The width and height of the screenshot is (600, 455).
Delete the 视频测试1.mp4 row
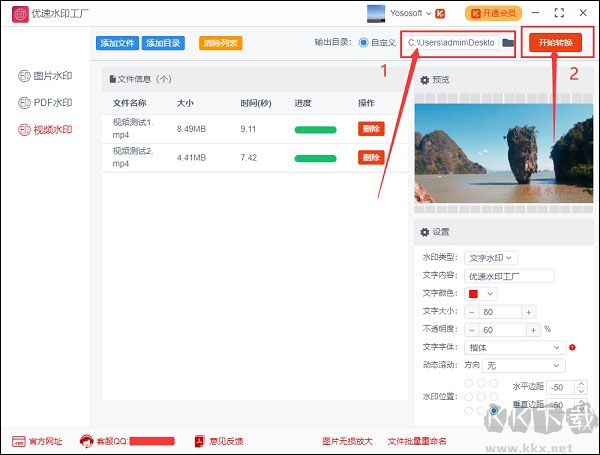tap(371, 129)
